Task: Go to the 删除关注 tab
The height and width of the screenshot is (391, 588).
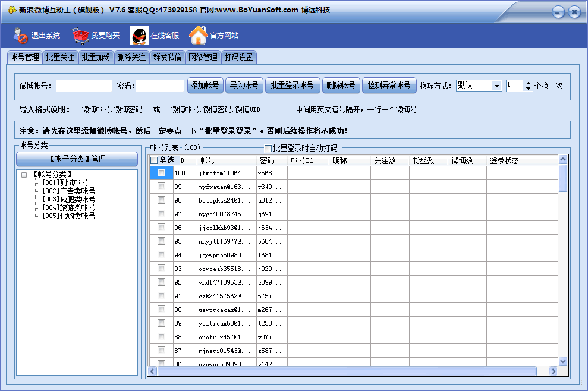Action: pos(131,58)
